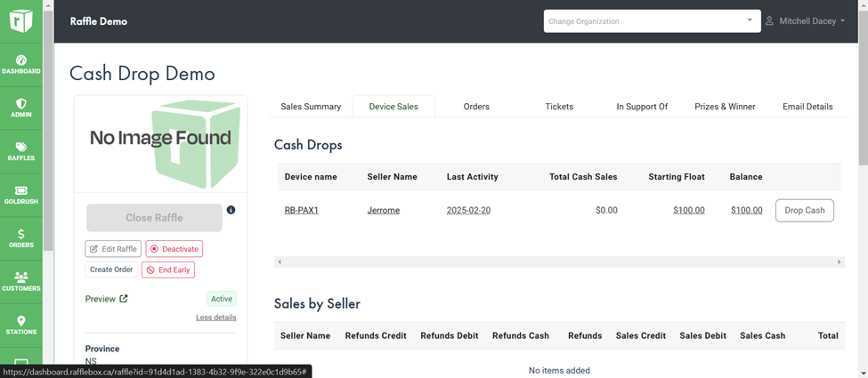868x378 pixels.
Task: Click seller name Jerrome
Action: pyautogui.click(x=384, y=210)
